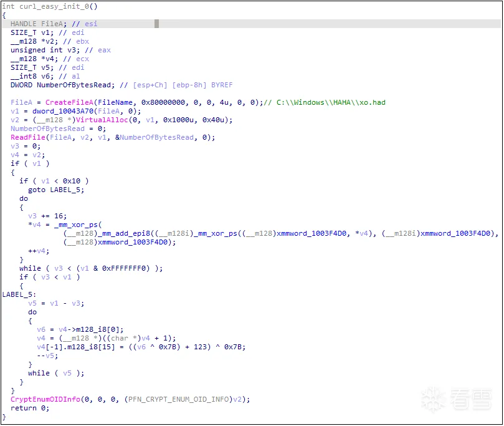Click 'while ( v3 < (v1 & 0xFFFFFFF0) );'
This screenshot has width=504, height=426.
click(91, 268)
